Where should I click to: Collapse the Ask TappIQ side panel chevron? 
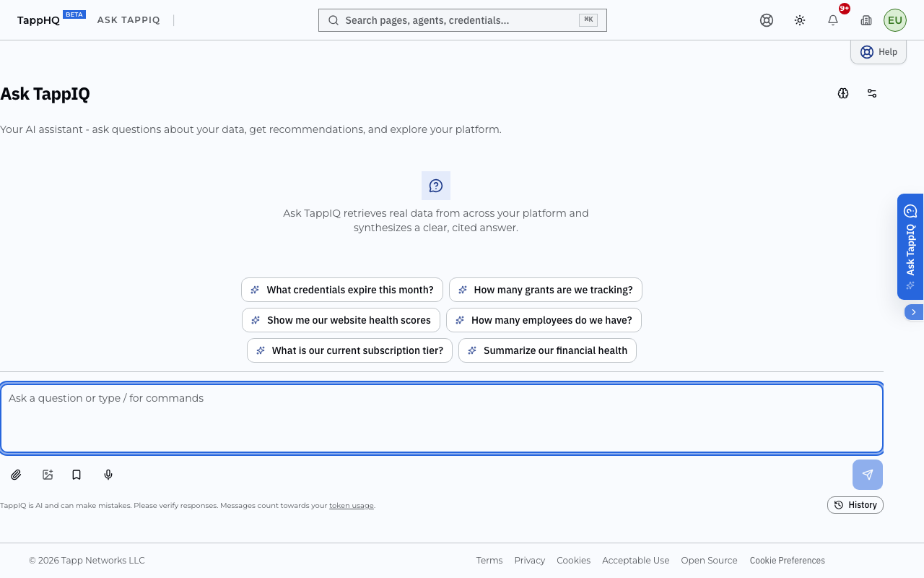914,312
